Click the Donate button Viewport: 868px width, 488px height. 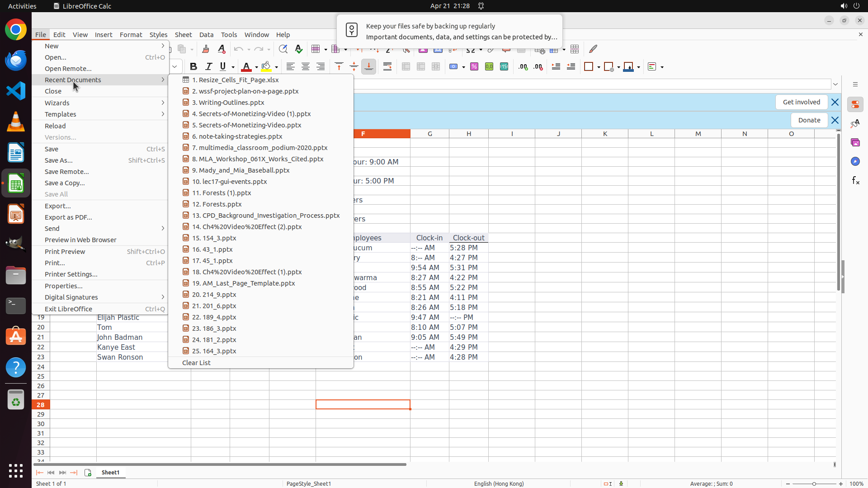[x=809, y=120]
